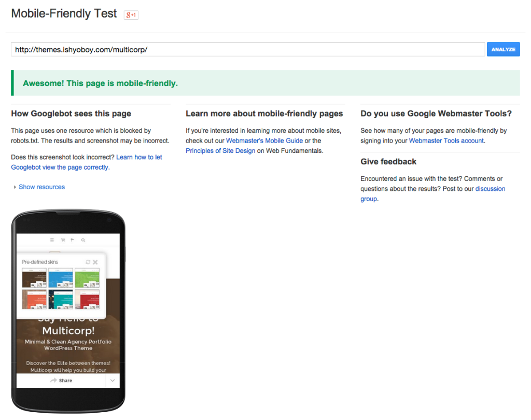This screenshot has width=531, height=420.
Task: Open the discussion group link
Action: [x=433, y=194]
